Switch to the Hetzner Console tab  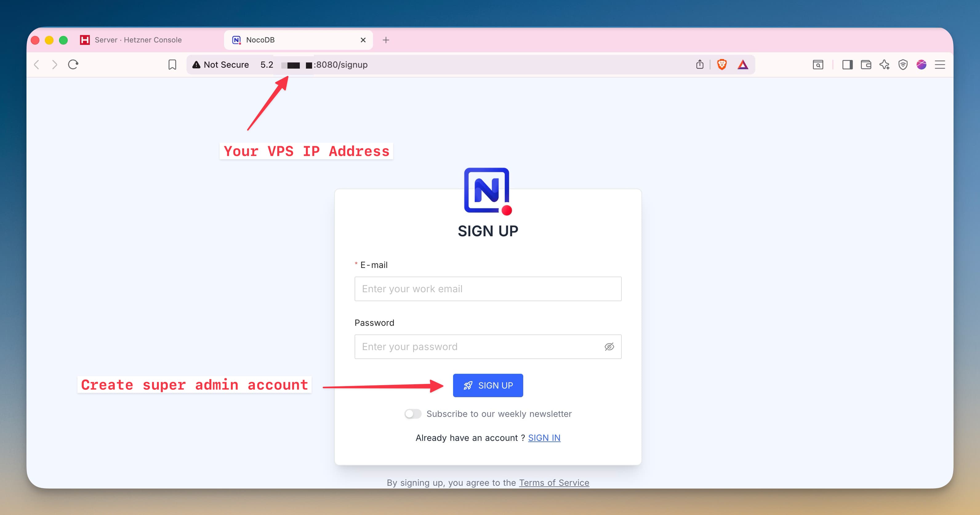[x=137, y=40]
